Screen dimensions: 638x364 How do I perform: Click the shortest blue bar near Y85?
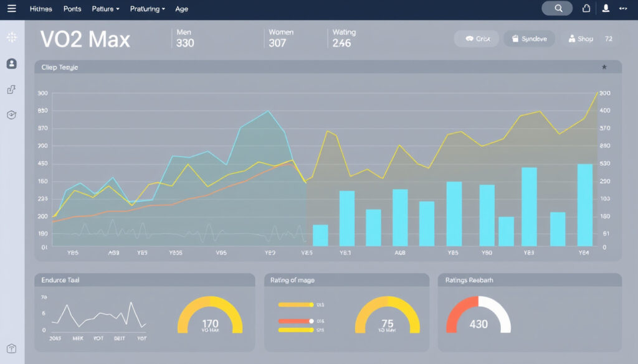[x=320, y=235]
